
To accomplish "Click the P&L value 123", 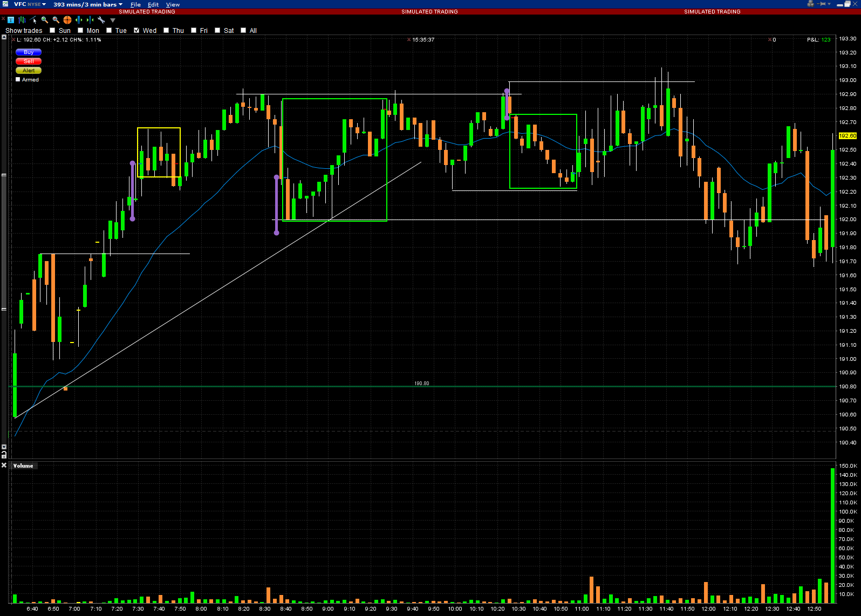I will pyautogui.click(x=826, y=39).
